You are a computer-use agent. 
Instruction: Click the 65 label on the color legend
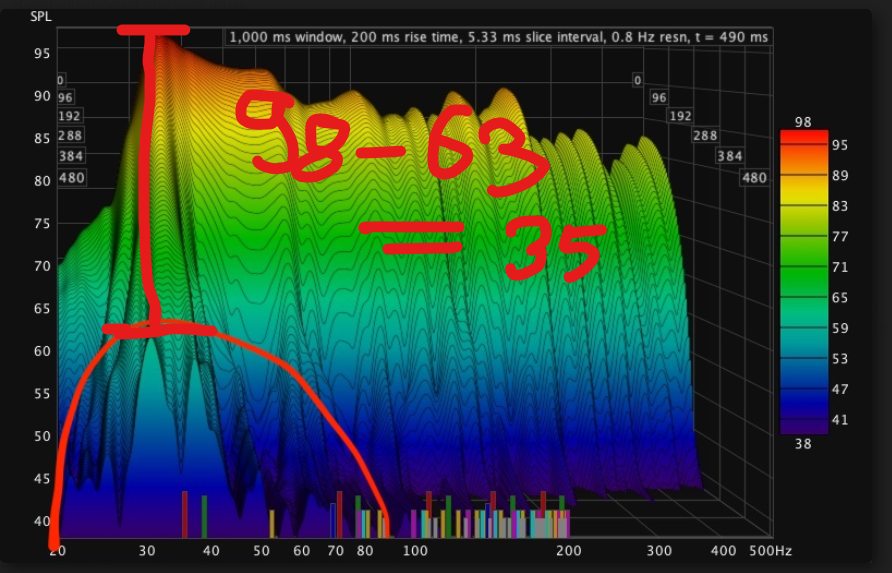click(839, 298)
